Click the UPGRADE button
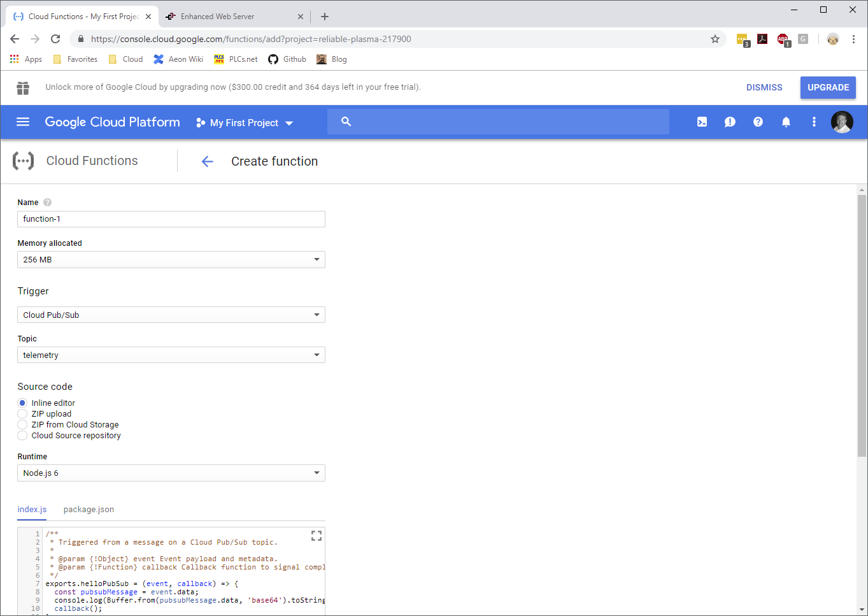 [x=828, y=87]
